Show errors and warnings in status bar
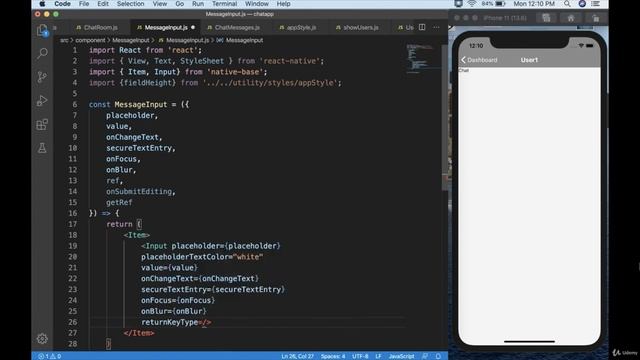 [x=49, y=356]
